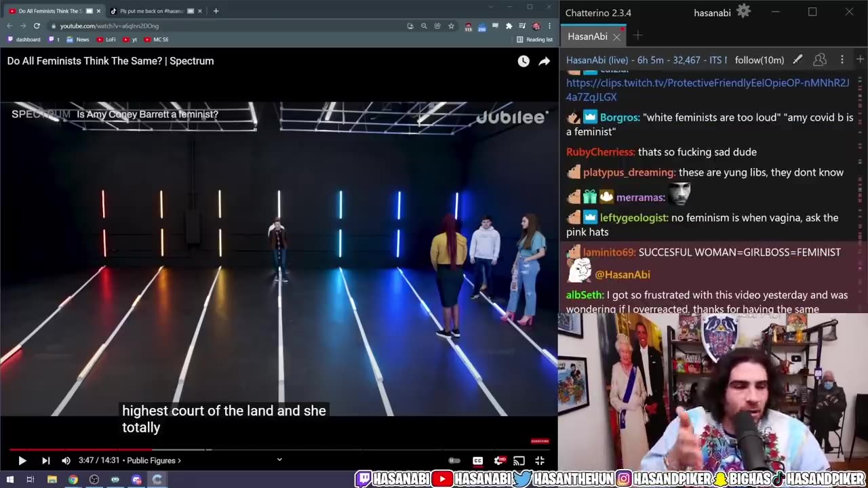Screen dimensions: 868x488
Task: Open Chrome Reading list
Action: 535,39
